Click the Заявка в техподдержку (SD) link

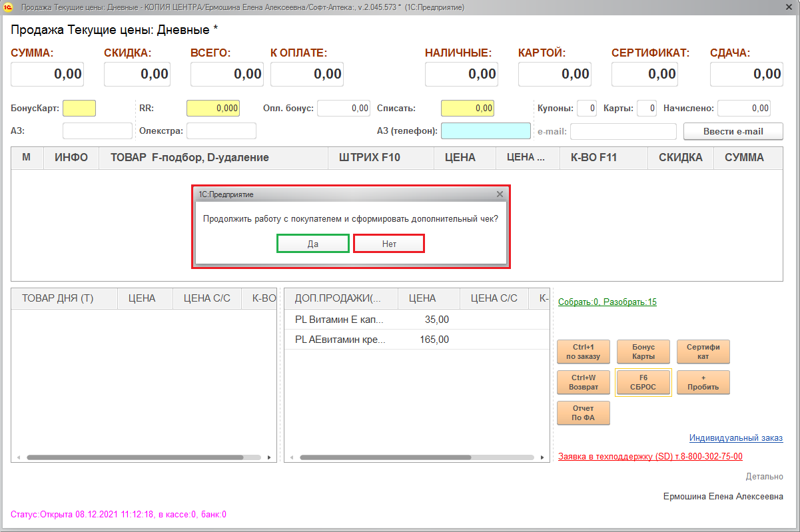pos(650,456)
